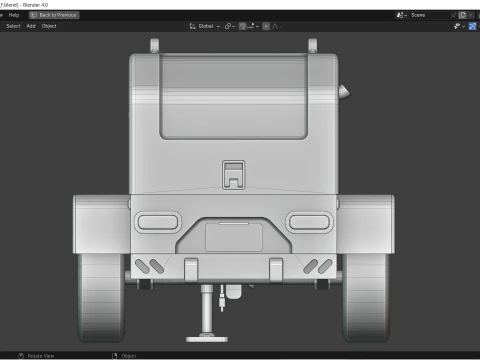
Task: Click the Object status bar entry
Action: point(124,356)
